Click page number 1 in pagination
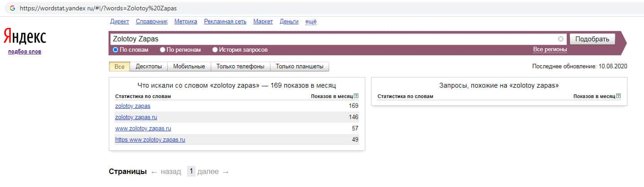 point(191,171)
